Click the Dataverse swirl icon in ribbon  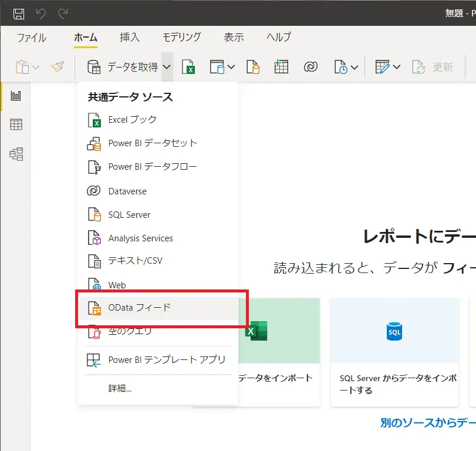click(310, 67)
